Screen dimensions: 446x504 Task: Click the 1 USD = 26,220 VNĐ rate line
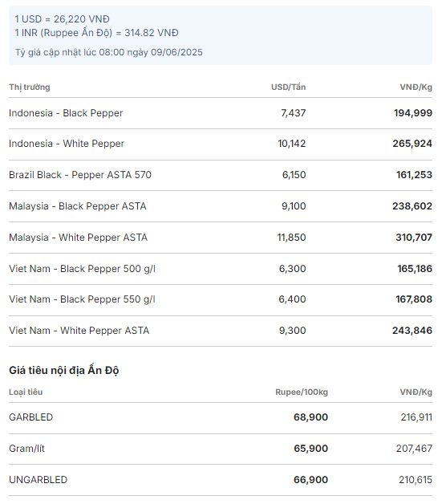62,19
